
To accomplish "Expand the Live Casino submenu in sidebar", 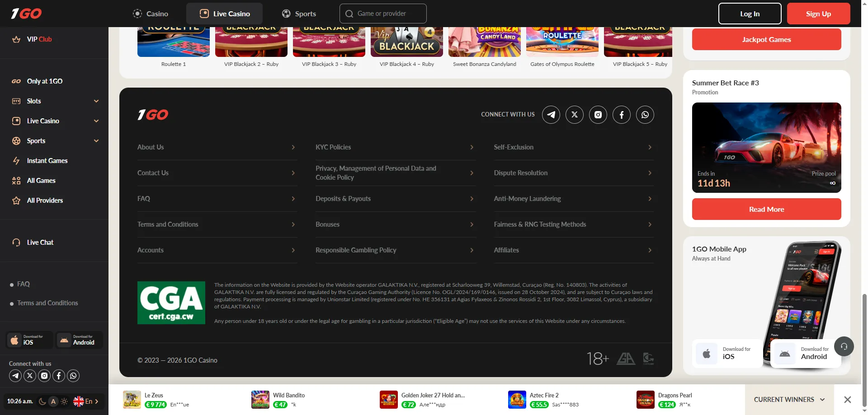I will tap(96, 121).
